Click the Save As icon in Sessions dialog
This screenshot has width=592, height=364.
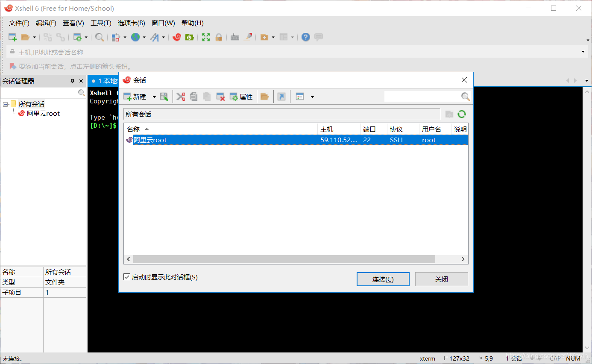[x=164, y=97]
